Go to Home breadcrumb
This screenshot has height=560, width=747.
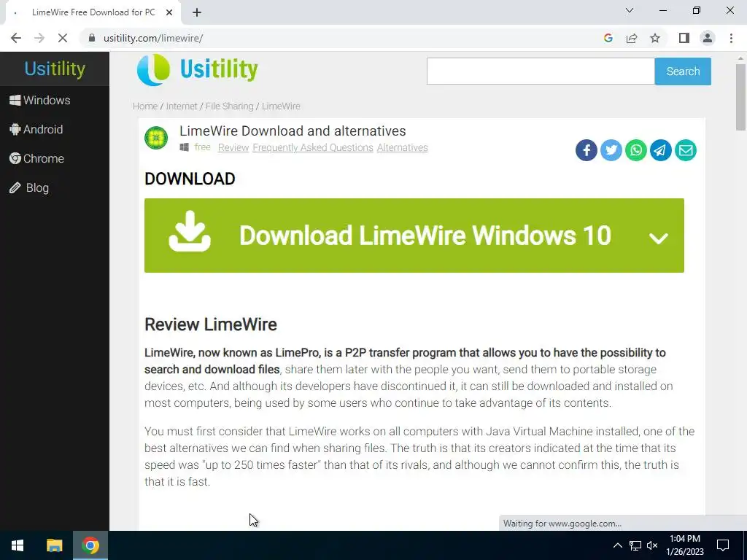145,106
